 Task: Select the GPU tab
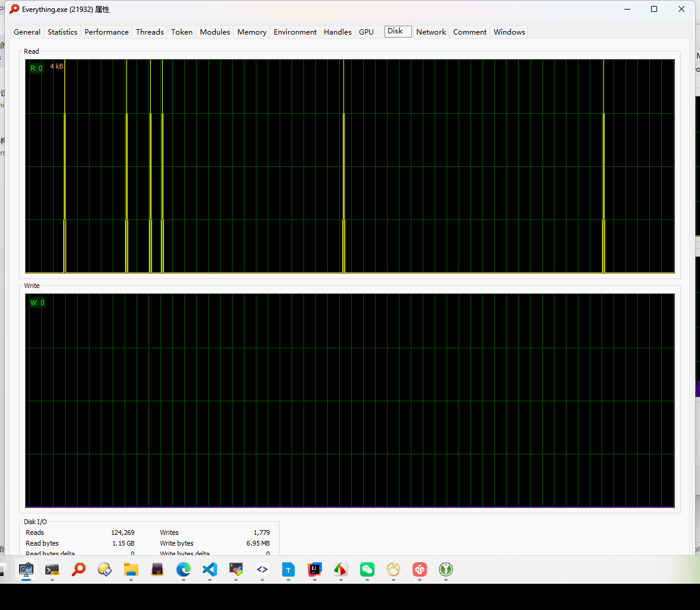point(366,32)
